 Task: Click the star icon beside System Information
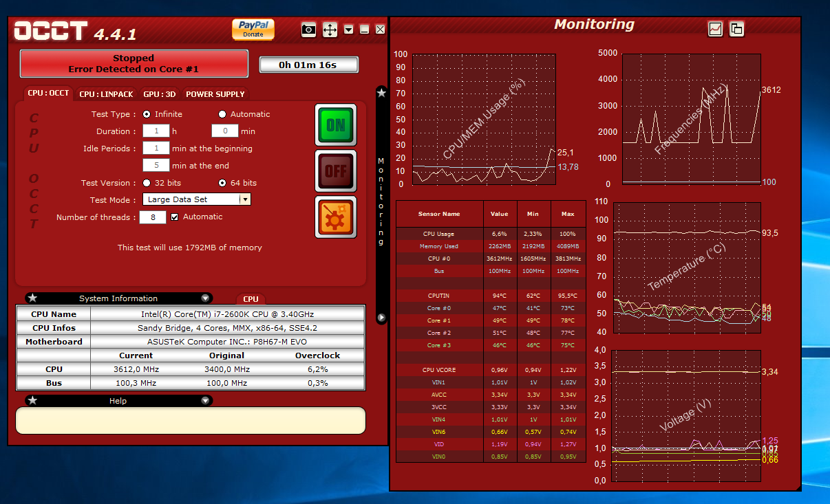point(32,298)
